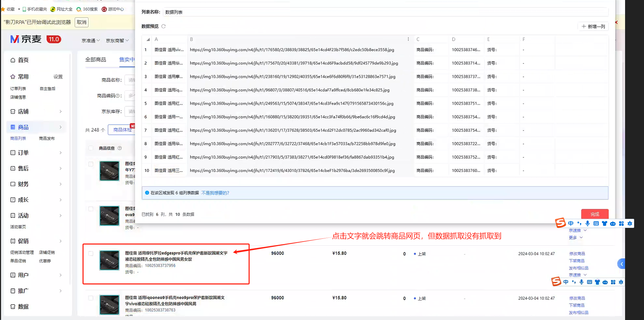Viewport: 644px width, 320px height.
Task: Click the 摩托罗拉edgespro product thumbnail
Action: (x=109, y=260)
